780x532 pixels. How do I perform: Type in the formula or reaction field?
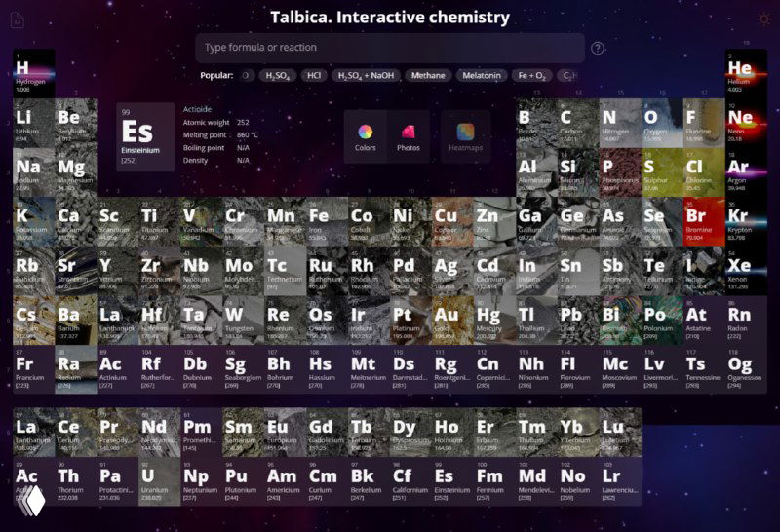coord(390,48)
